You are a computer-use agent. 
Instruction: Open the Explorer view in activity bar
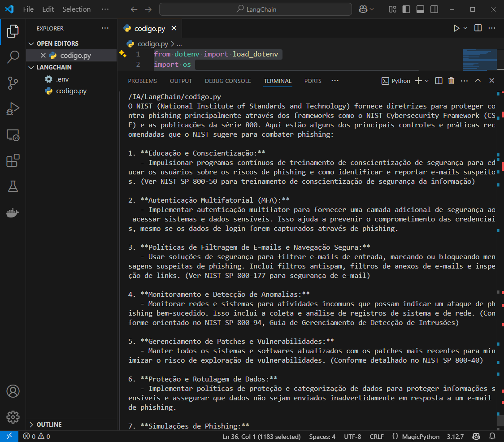tap(13, 31)
